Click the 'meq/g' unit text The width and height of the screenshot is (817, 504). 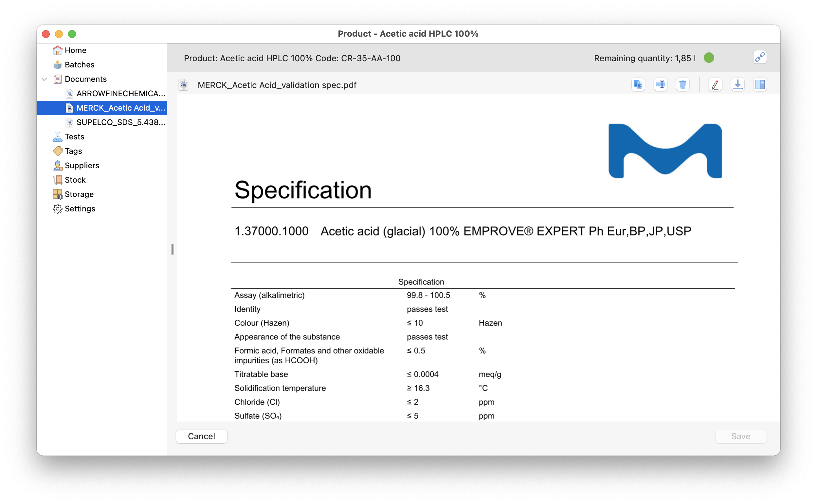tap(490, 374)
